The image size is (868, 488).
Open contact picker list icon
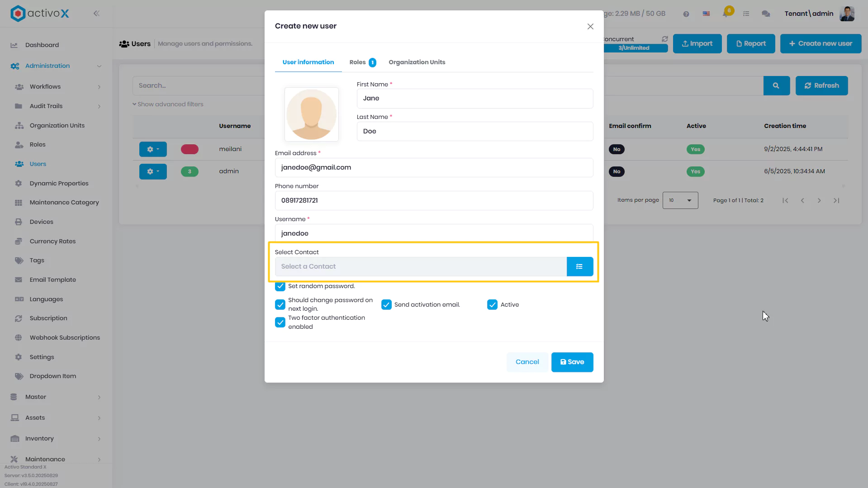pyautogui.click(x=579, y=266)
